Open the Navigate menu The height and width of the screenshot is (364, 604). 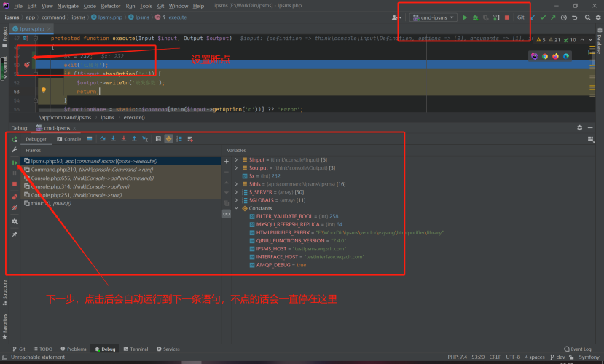[68, 6]
